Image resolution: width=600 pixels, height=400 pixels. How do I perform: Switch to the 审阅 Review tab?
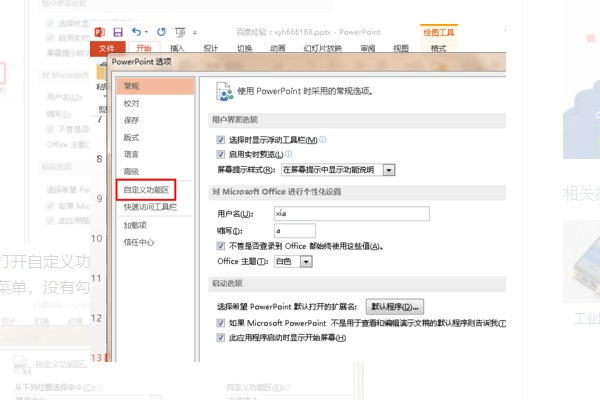point(367,48)
